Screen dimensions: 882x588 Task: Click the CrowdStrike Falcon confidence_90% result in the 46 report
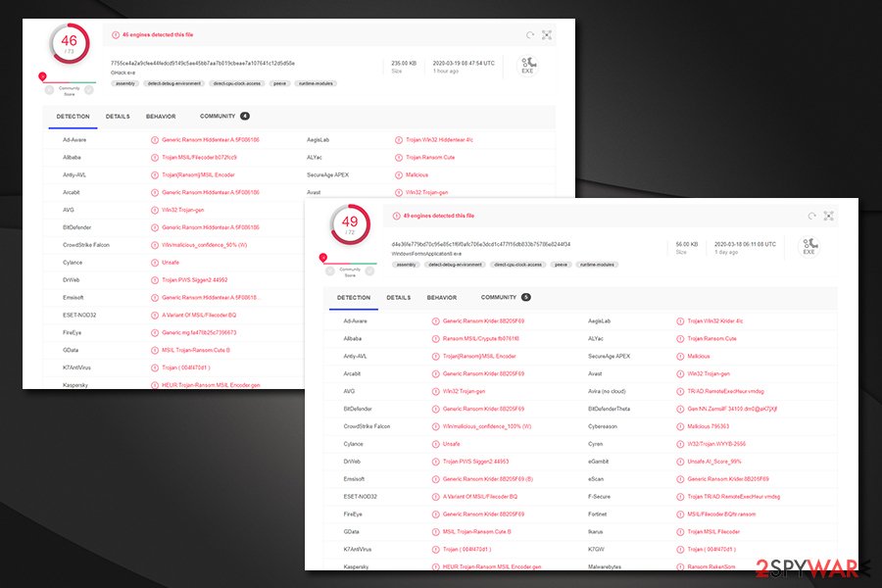click(x=204, y=245)
